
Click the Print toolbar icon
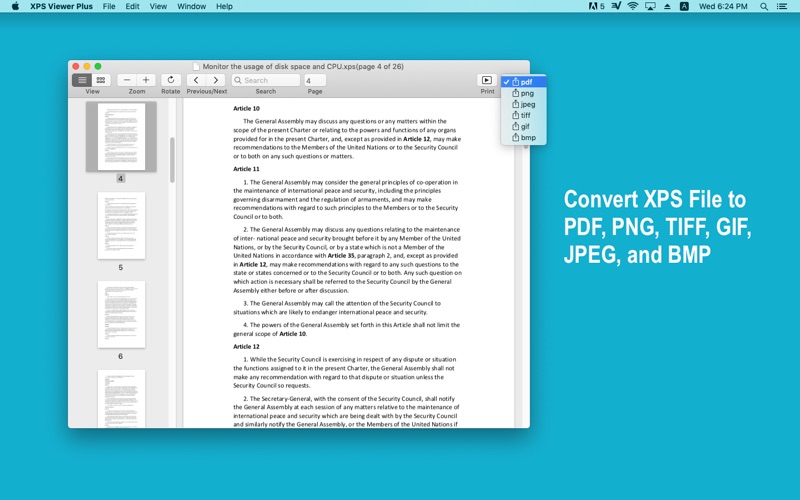(487, 80)
